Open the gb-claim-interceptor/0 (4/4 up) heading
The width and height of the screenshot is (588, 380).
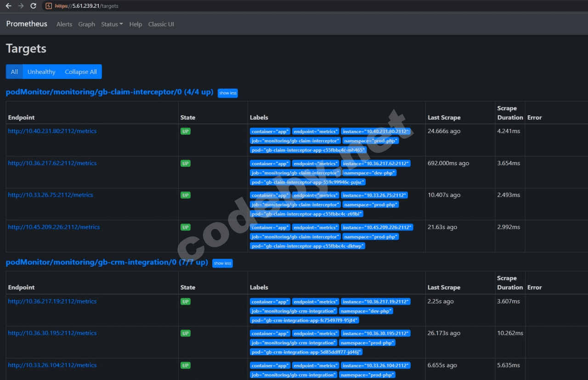[x=109, y=92]
